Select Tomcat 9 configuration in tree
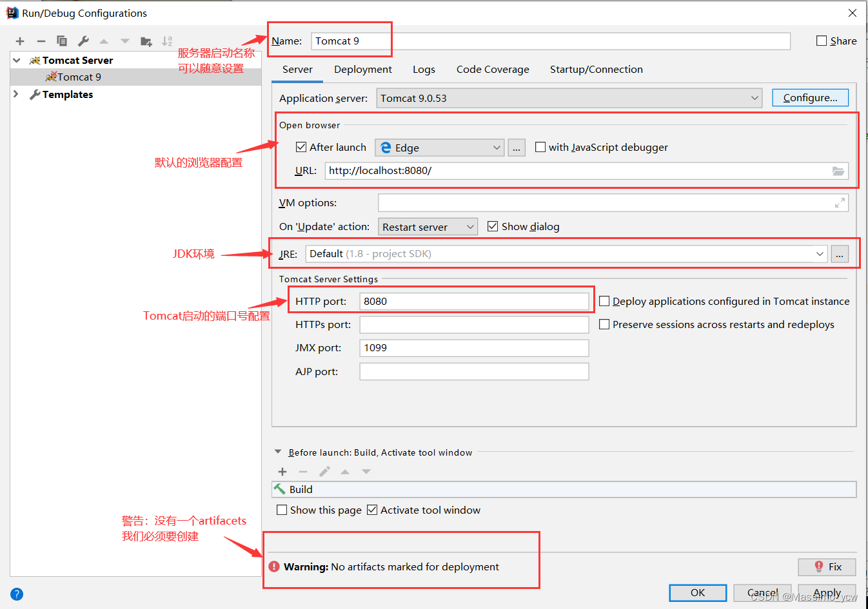The width and height of the screenshot is (868, 609). [x=135, y=77]
